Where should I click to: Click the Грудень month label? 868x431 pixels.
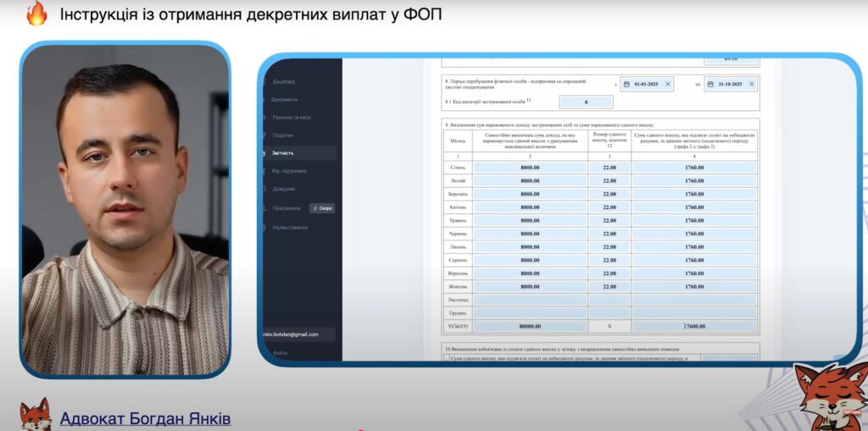(x=458, y=313)
